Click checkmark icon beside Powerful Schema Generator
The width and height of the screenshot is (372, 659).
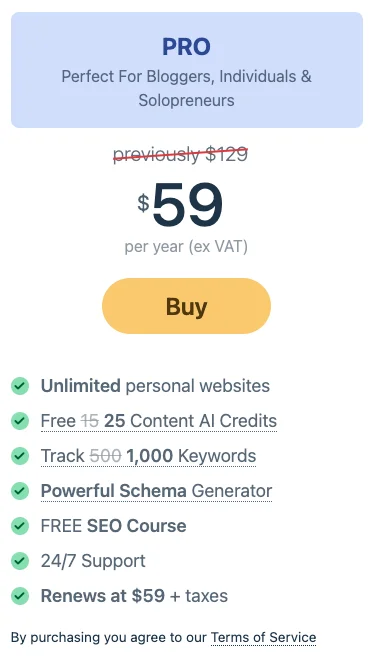click(20, 491)
